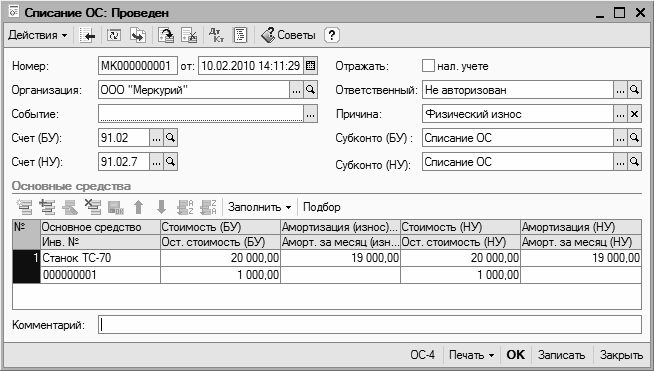Click the 1 000,00 Ост. стоимость (БУ) cell
This screenshot has height=371, width=654.
click(x=220, y=275)
